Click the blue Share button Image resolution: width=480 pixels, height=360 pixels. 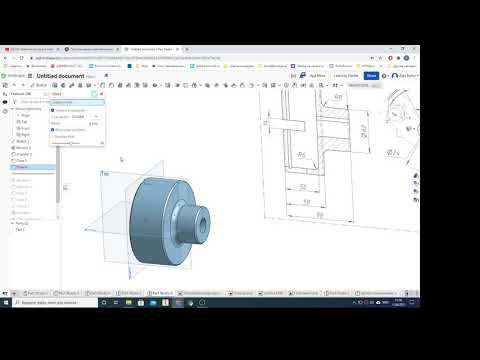coord(371,76)
